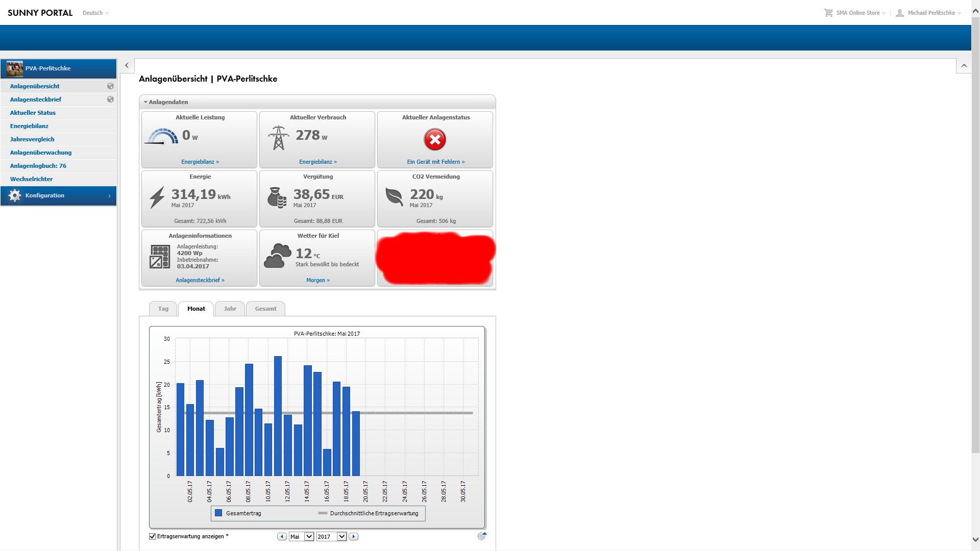
Task: Click the cloudy weather icon
Action: (x=278, y=256)
